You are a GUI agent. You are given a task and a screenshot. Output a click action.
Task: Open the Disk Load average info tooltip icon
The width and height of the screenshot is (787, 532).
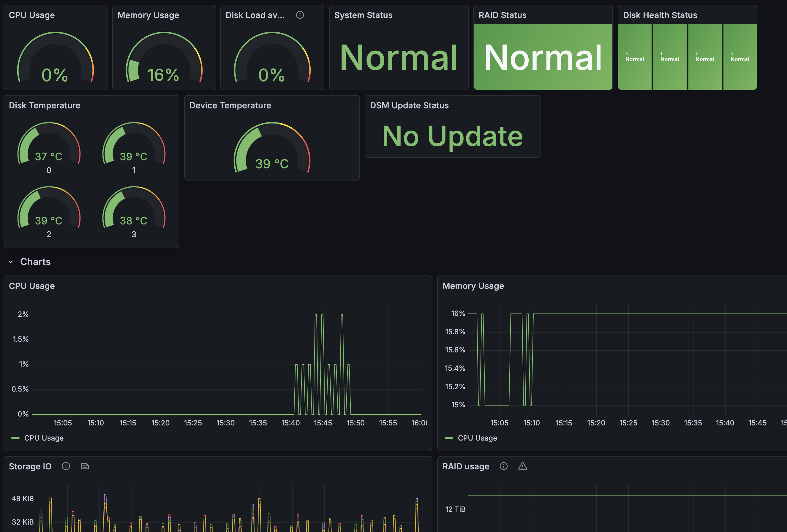300,15
